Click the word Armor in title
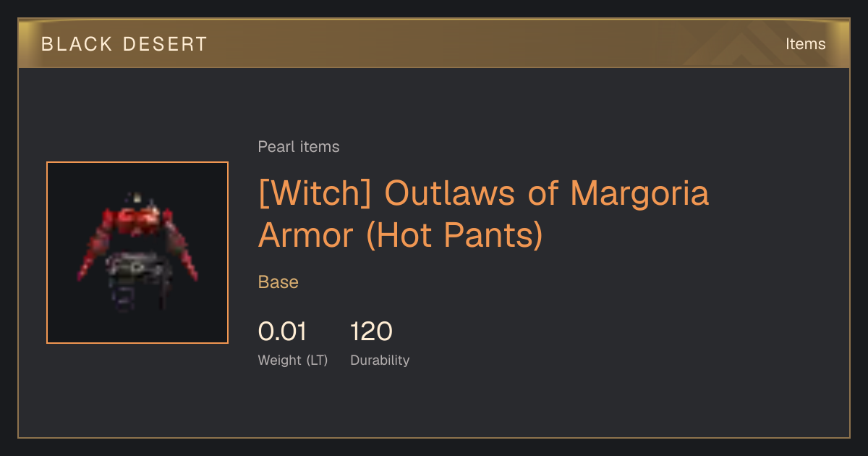Image resolution: width=868 pixels, height=456 pixels. click(x=308, y=235)
